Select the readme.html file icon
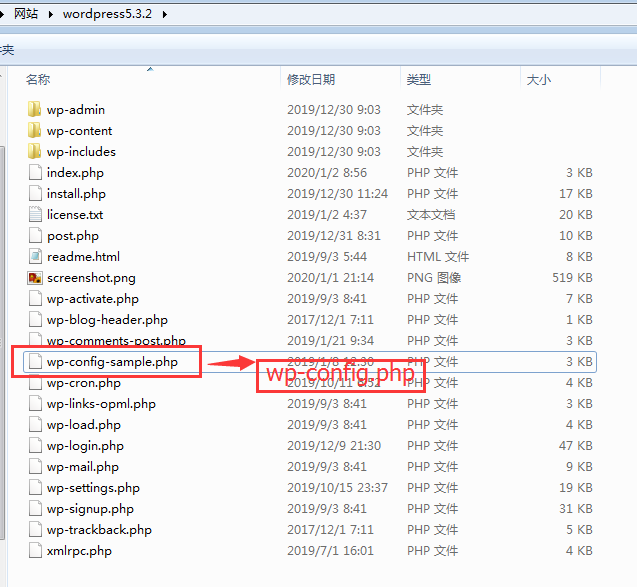637x587 pixels. coord(35,256)
